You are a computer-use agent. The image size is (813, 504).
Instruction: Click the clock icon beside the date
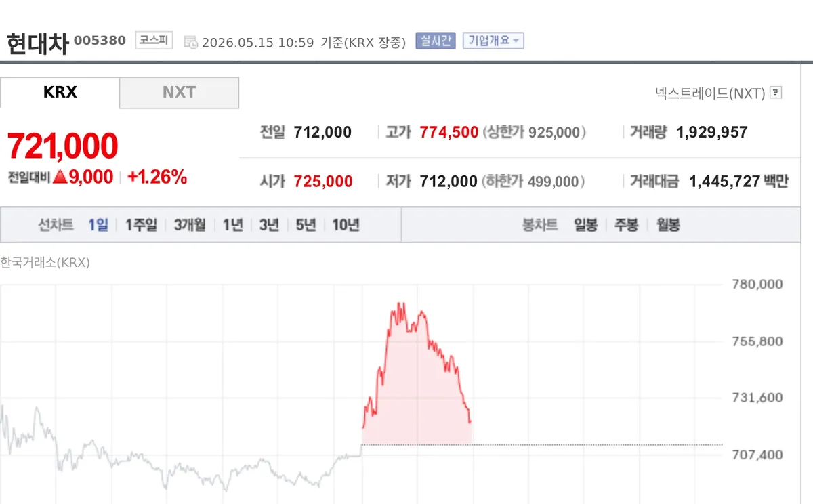[x=191, y=42]
